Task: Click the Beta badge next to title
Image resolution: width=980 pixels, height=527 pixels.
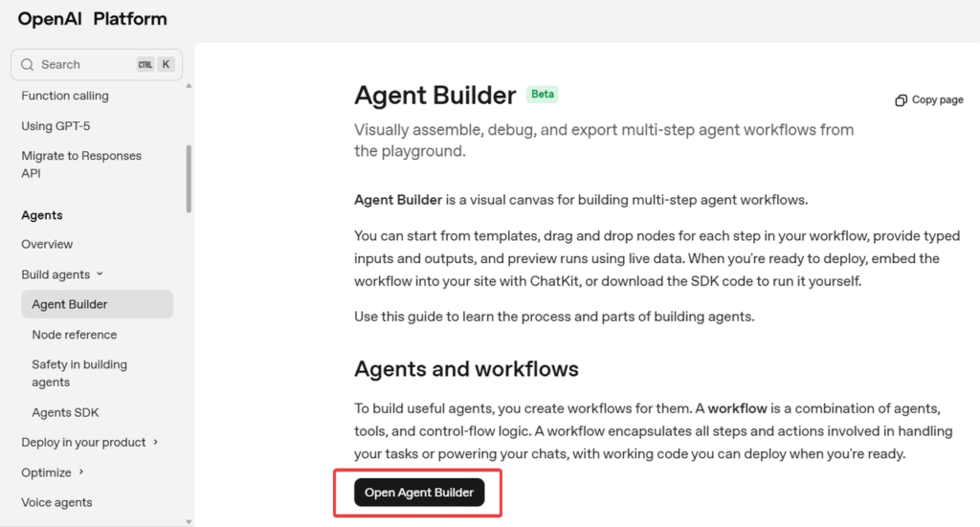Action: 542,95
